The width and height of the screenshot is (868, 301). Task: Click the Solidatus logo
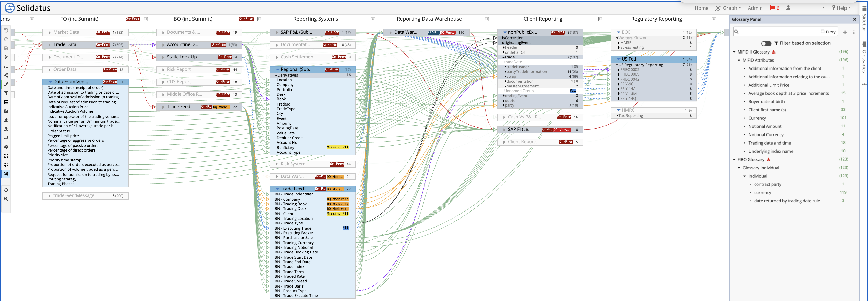point(27,8)
